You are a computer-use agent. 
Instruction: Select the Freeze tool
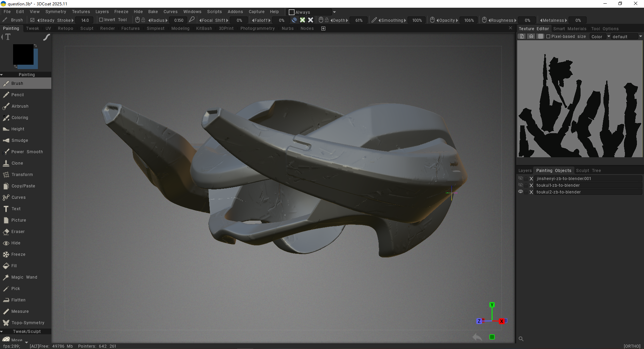pos(18,254)
